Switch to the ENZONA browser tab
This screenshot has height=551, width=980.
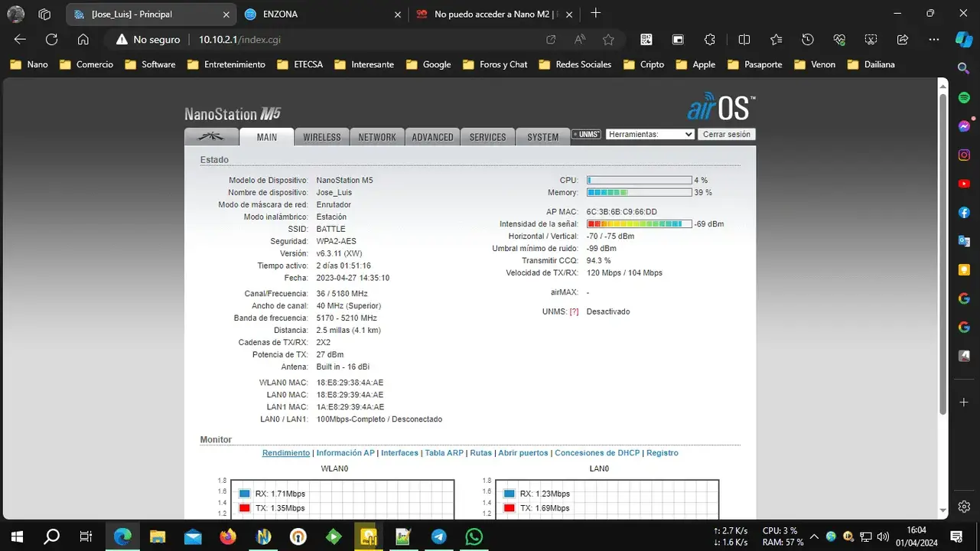[x=323, y=14]
